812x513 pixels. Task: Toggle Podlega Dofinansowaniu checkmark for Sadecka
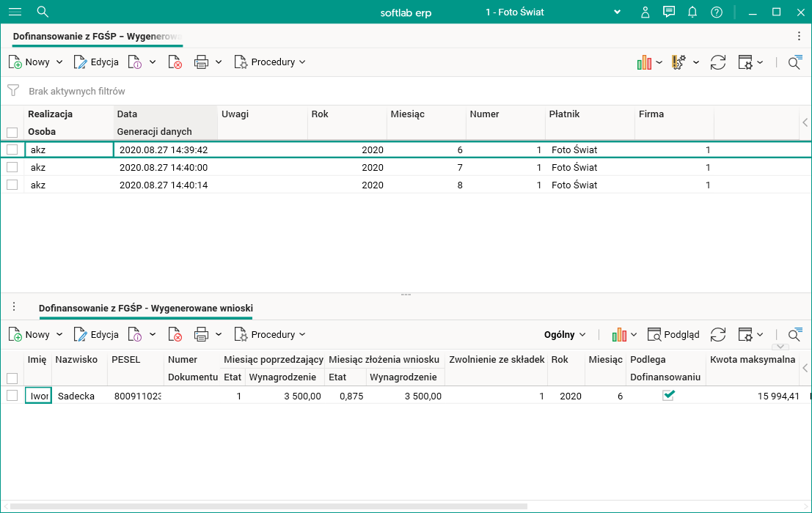coord(668,396)
